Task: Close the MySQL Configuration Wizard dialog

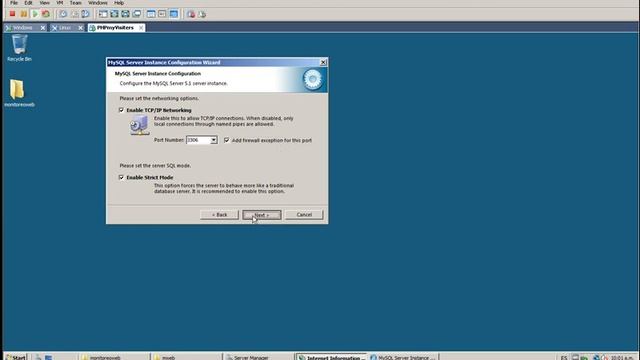Action: coord(323,62)
